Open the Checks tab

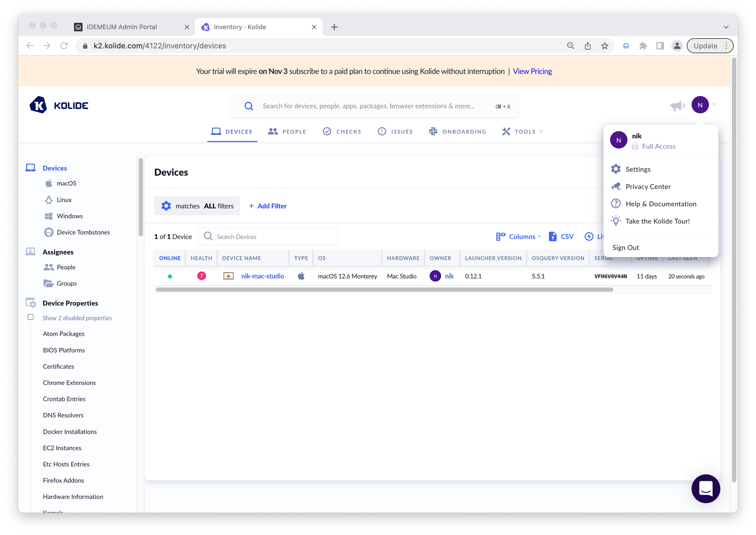pos(342,132)
